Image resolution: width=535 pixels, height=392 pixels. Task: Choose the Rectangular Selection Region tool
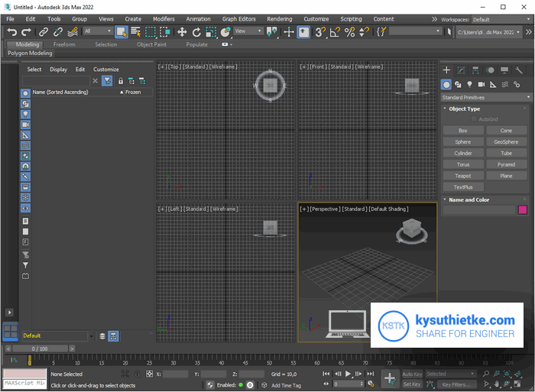[x=150, y=32]
